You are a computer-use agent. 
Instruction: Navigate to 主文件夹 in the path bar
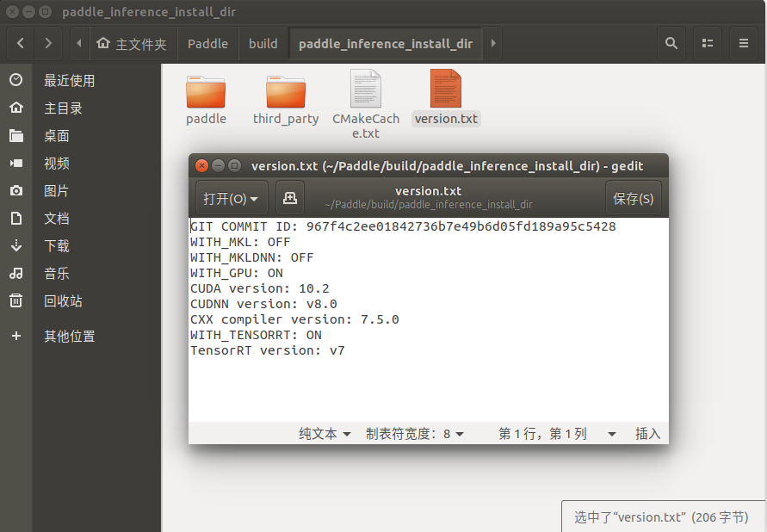133,44
